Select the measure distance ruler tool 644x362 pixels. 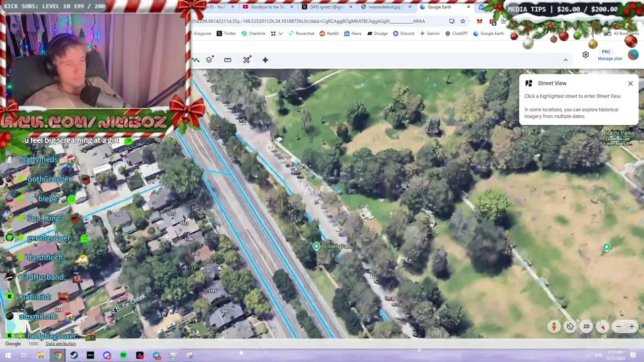point(228,60)
